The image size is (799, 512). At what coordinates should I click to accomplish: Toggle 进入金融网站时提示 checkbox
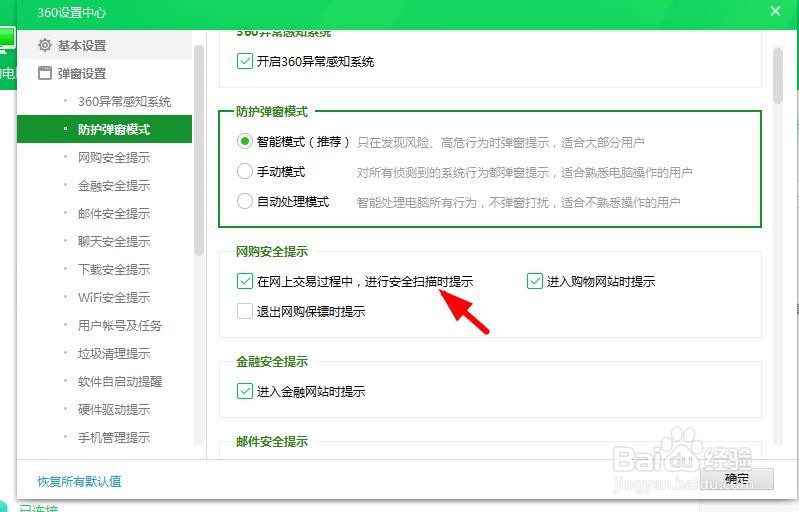245,391
